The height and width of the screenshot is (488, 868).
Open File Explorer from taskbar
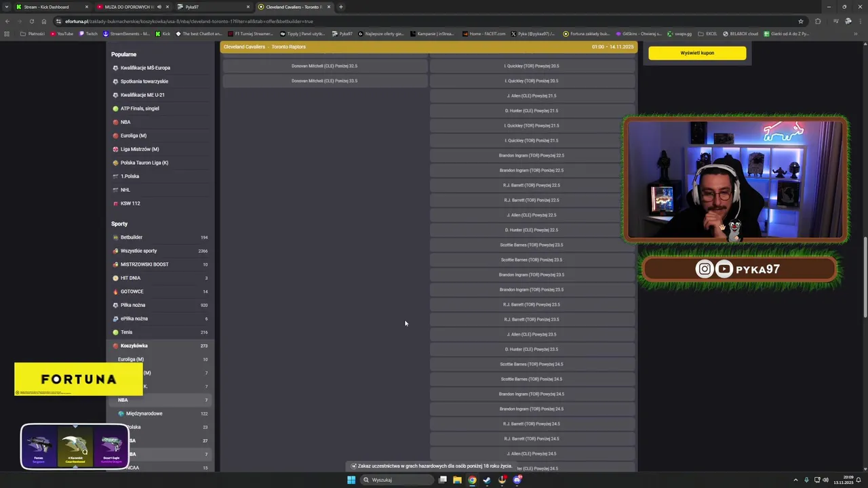pyautogui.click(x=458, y=480)
